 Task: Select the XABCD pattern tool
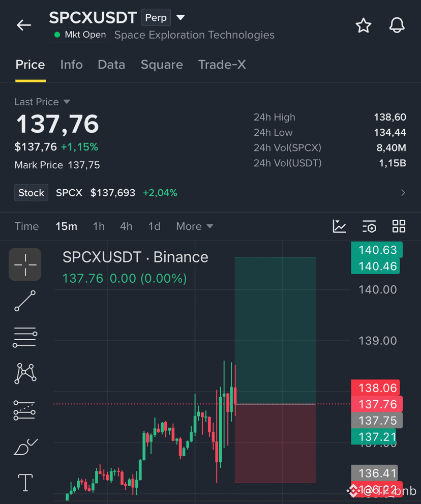25,373
